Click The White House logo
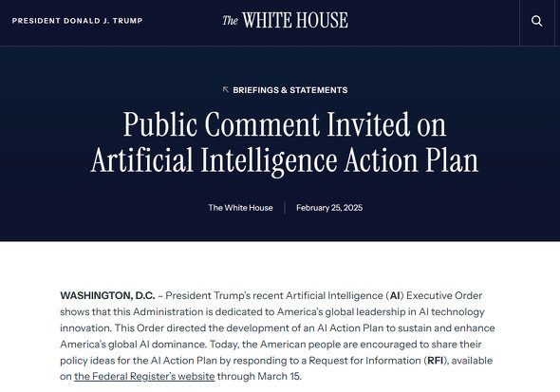 (285, 20)
